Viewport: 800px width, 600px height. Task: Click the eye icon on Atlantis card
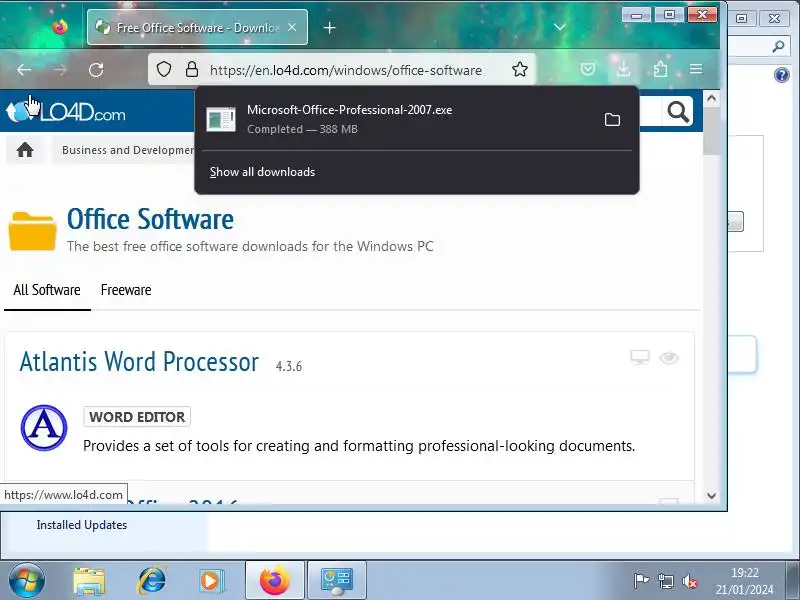coord(669,358)
